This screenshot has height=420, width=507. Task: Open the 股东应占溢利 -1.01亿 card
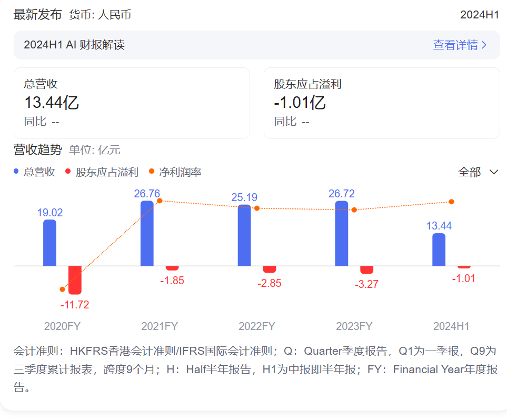(x=381, y=103)
